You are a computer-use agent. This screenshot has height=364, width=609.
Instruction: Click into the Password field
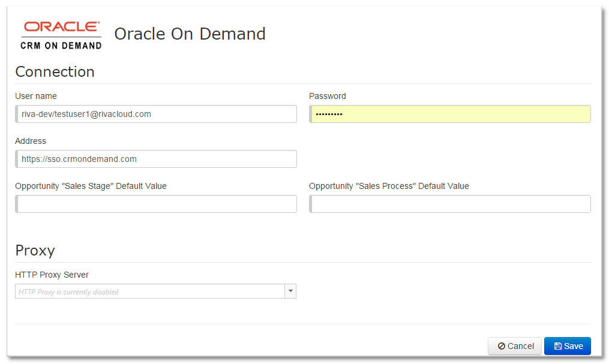pyautogui.click(x=450, y=114)
